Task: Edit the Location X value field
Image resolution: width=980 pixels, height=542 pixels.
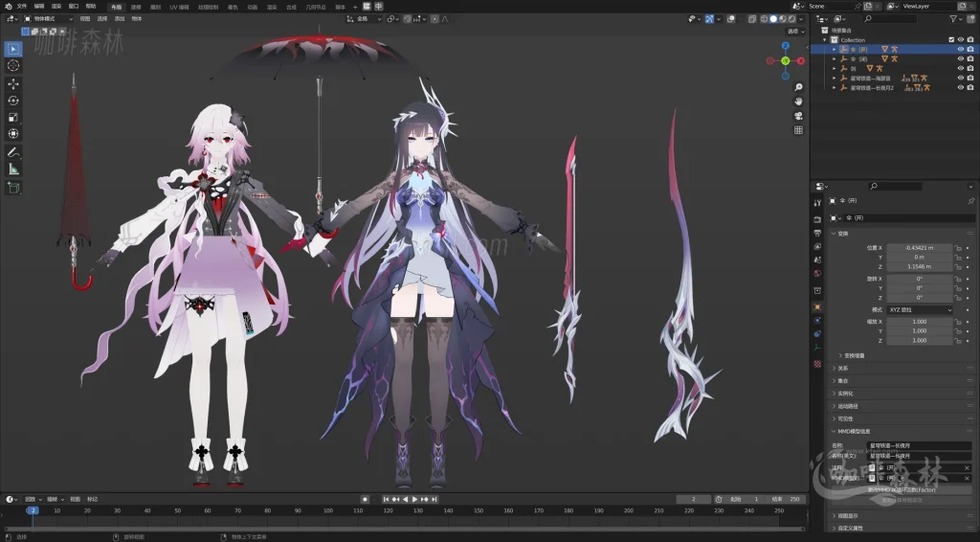Action: [920, 248]
